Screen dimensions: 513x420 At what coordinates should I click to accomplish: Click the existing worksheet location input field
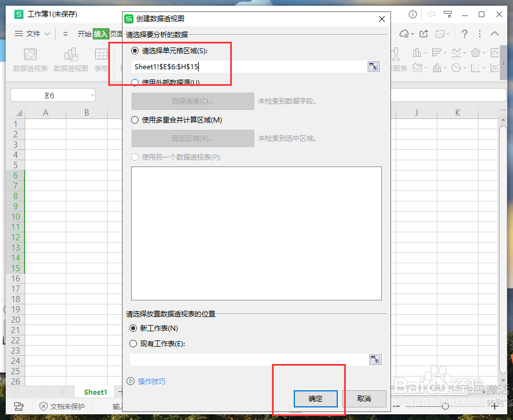coord(249,359)
